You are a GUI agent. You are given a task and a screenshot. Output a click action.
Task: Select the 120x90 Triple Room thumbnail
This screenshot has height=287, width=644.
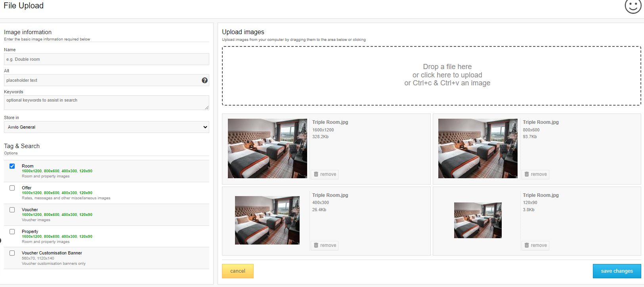(478, 220)
